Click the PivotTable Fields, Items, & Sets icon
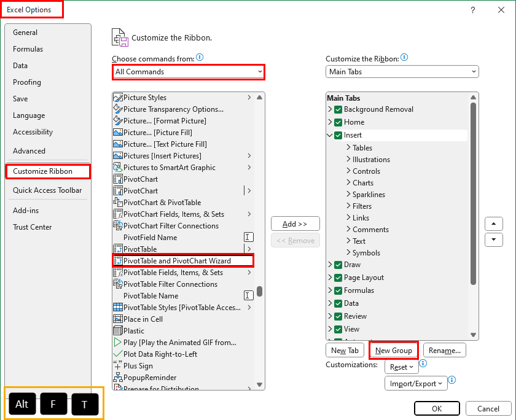This screenshot has width=516, height=420. pos(118,273)
